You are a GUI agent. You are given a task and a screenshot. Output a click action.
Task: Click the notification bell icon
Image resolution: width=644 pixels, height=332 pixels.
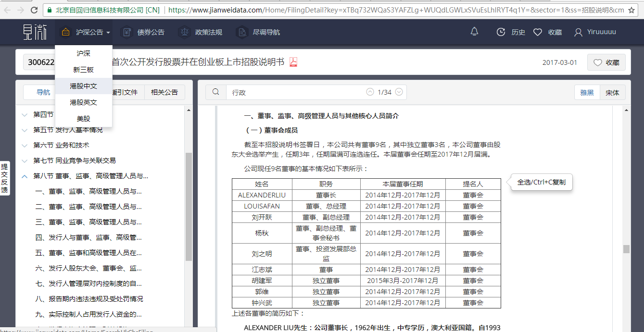[x=474, y=32]
